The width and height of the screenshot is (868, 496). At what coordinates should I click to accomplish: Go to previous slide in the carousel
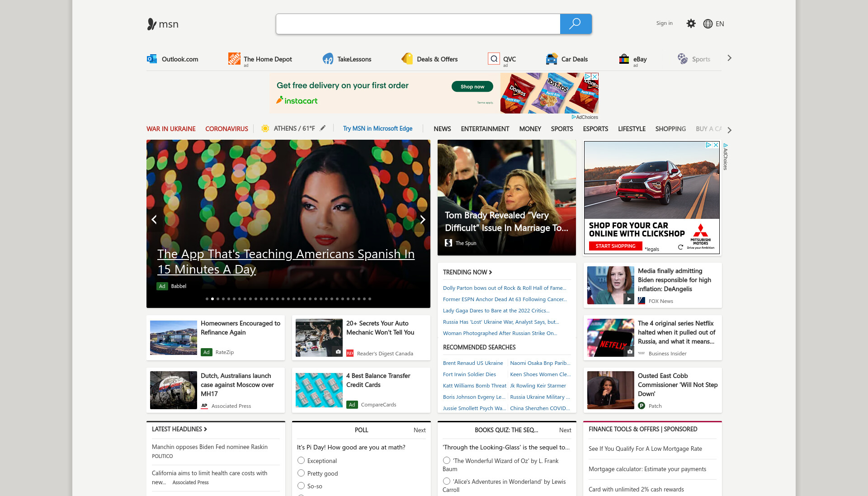tap(154, 220)
